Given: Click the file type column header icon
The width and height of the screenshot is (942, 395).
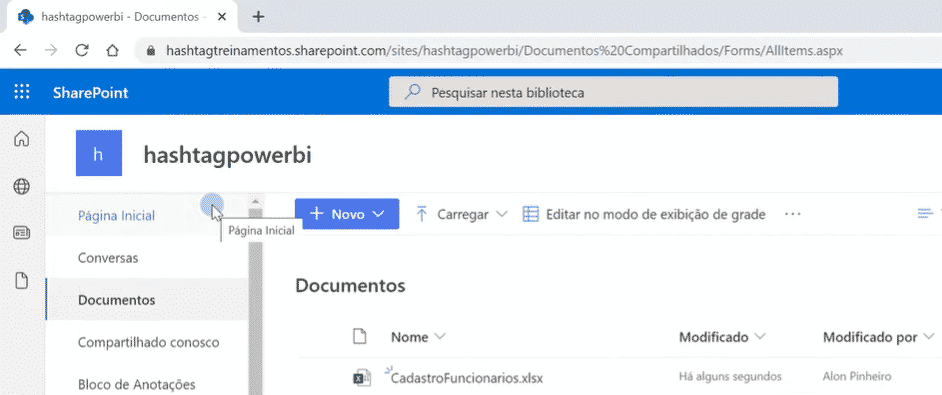Looking at the screenshot, I should 359,337.
